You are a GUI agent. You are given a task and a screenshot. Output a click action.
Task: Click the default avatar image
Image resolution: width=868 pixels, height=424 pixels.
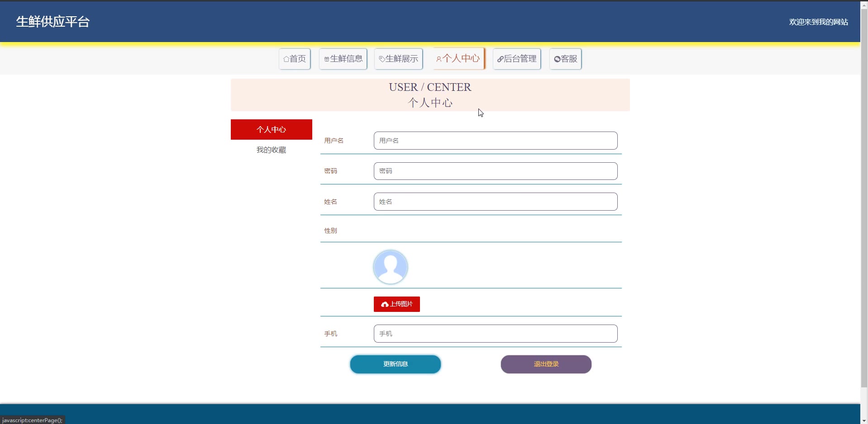coord(391,267)
